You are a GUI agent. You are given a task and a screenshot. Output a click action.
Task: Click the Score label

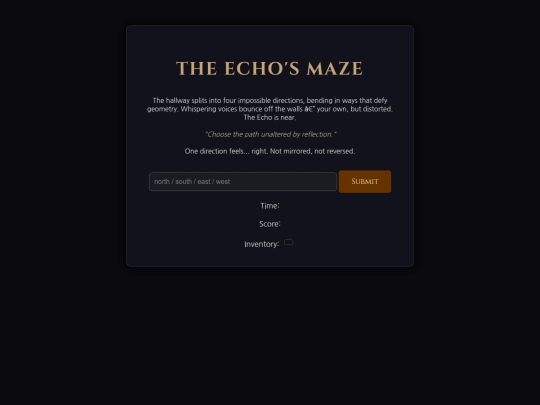pos(270,224)
